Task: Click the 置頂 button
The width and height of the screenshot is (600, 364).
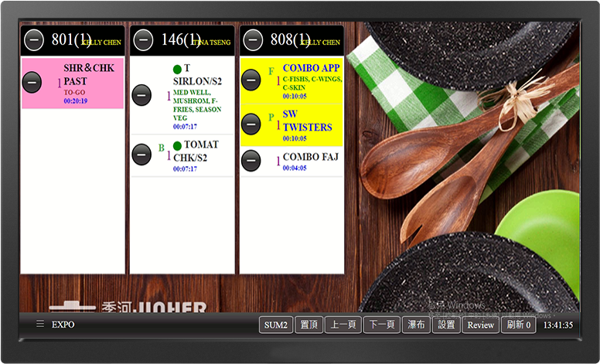Action: 309,325
